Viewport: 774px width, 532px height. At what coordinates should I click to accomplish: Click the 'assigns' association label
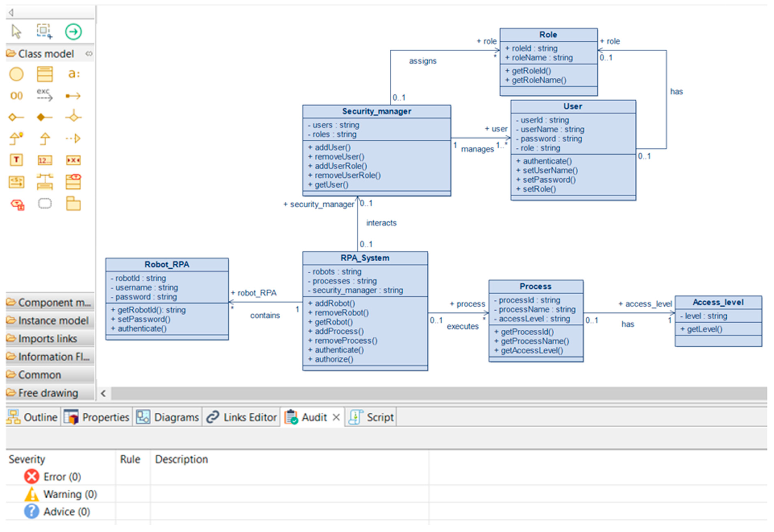[x=423, y=61]
